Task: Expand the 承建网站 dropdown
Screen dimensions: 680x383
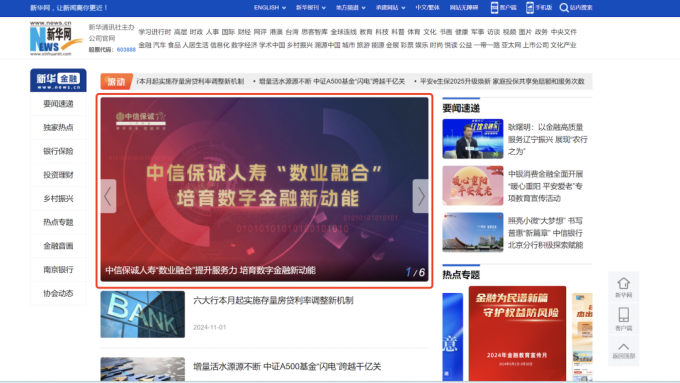Action: (390, 8)
